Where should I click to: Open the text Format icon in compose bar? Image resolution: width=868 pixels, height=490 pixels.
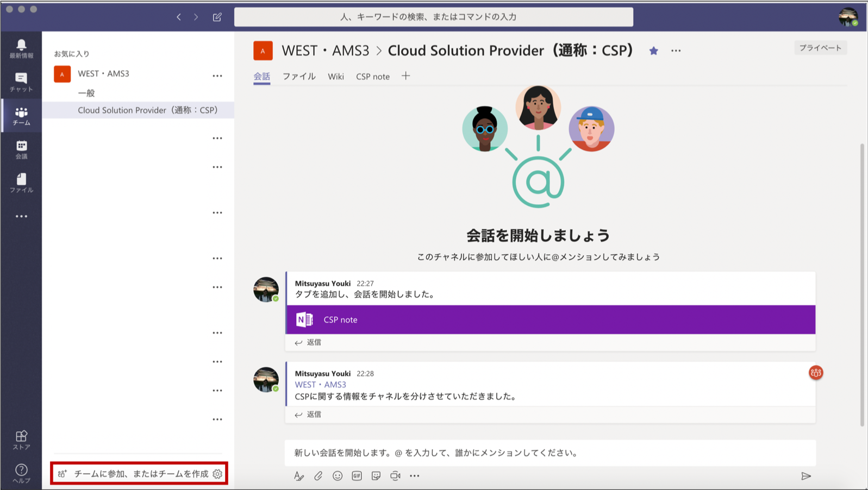click(x=299, y=476)
